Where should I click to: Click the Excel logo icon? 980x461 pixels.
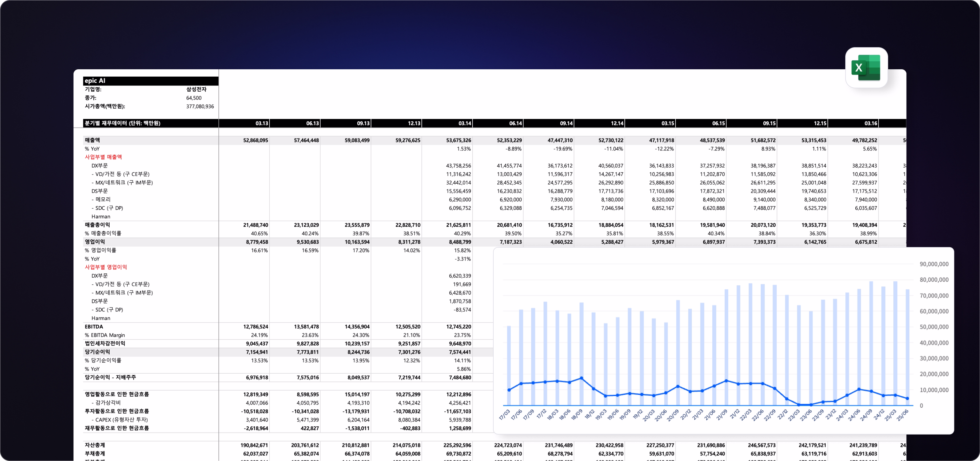point(866,68)
